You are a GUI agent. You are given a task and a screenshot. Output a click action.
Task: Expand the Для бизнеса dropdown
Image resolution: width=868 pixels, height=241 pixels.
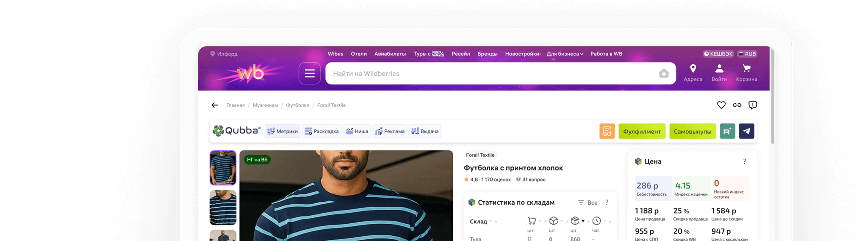pyautogui.click(x=564, y=54)
